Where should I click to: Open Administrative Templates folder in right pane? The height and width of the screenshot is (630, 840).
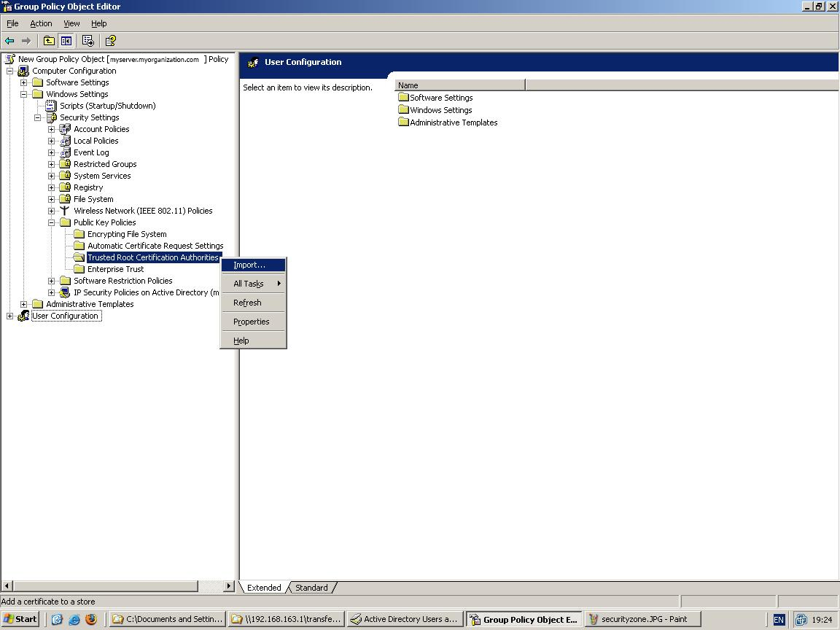coord(453,122)
